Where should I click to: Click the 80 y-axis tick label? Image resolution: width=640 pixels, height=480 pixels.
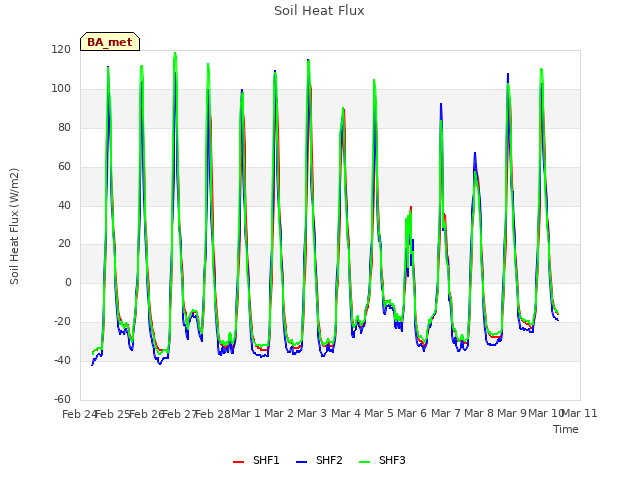point(64,127)
